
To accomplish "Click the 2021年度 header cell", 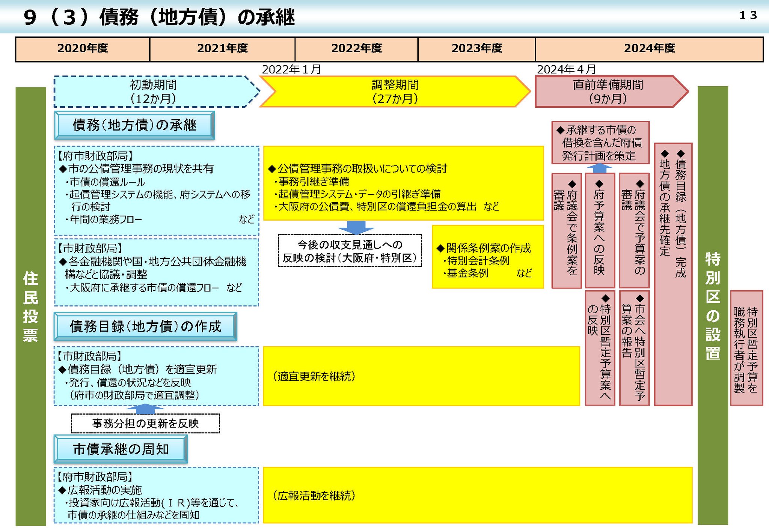I will click(x=222, y=49).
